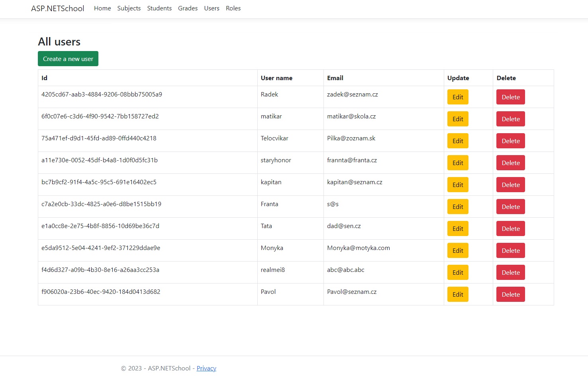The height and width of the screenshot is (376, 588).
Task: Select Id starting with 75a471ef
Action: (99, 138)
